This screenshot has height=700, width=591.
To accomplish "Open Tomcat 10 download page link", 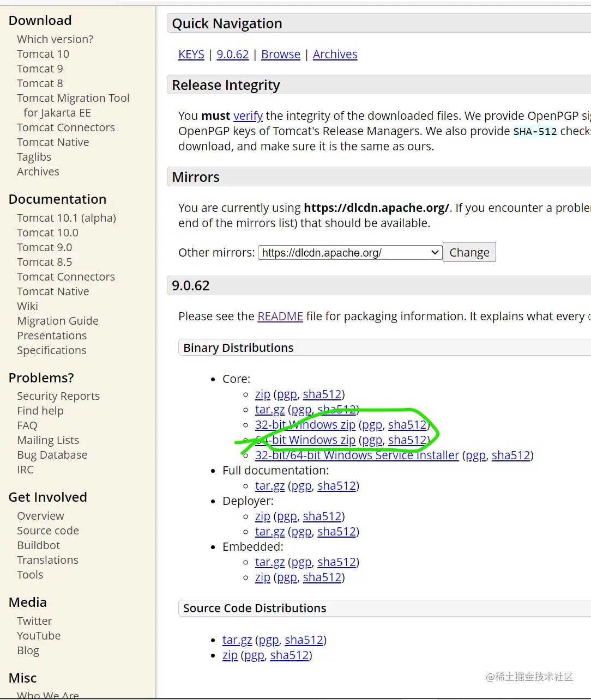I will (43, 54).
